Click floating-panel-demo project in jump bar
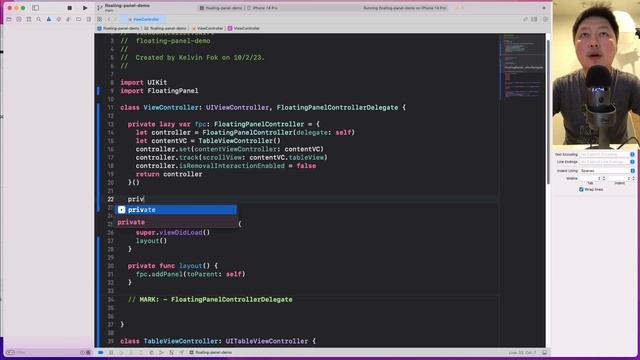 pos(118,28)
